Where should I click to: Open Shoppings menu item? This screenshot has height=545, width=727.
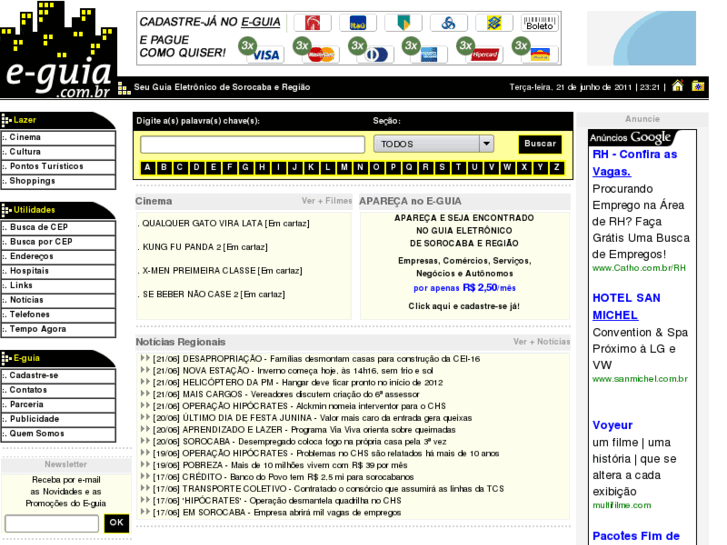(x=58, y=181)
